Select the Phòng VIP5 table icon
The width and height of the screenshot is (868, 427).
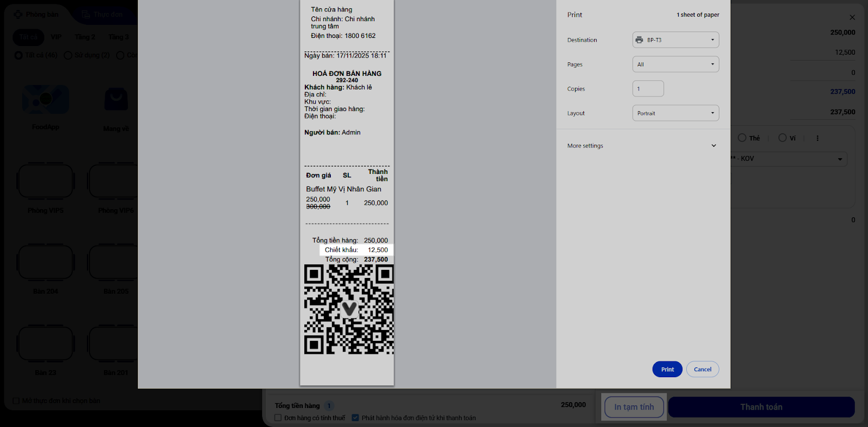(x=46, y=182)
